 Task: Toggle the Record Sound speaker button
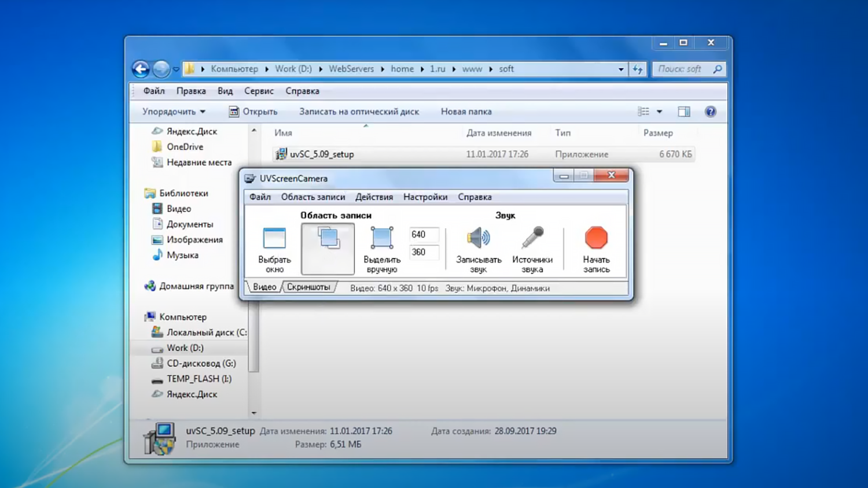point(478,238)
